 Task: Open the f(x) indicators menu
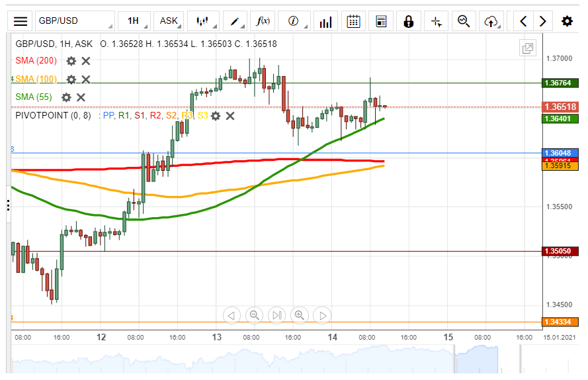click(x=263, y=21)
